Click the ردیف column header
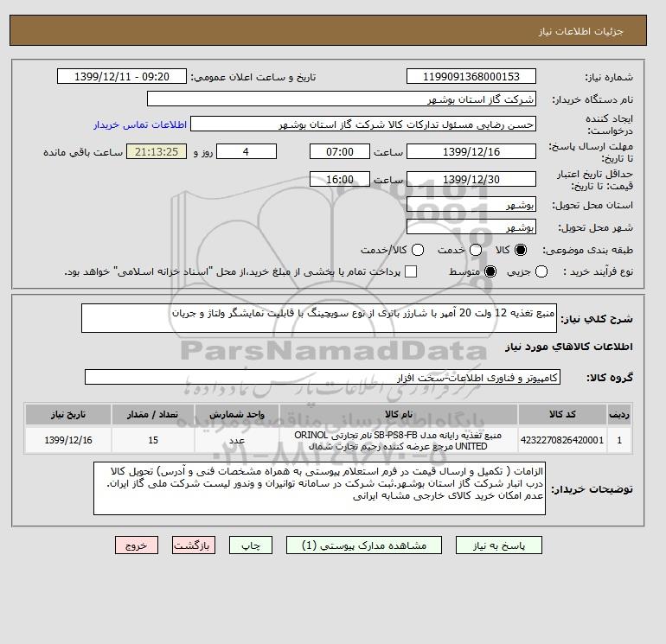The image size is (666, 644). coord(619,415)
